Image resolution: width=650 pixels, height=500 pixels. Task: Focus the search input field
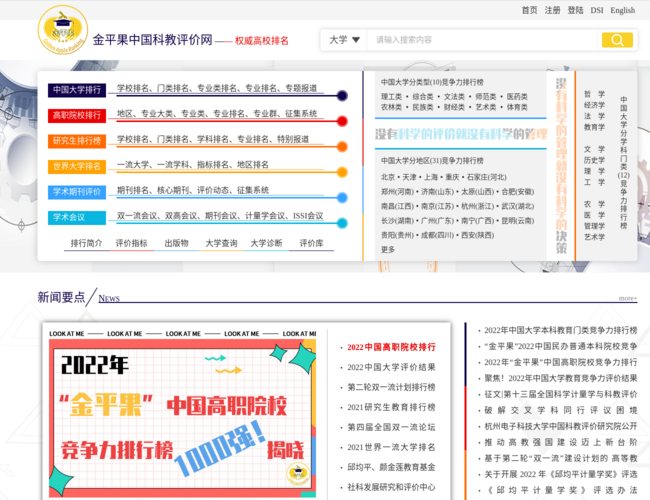(x=484, y=40)
